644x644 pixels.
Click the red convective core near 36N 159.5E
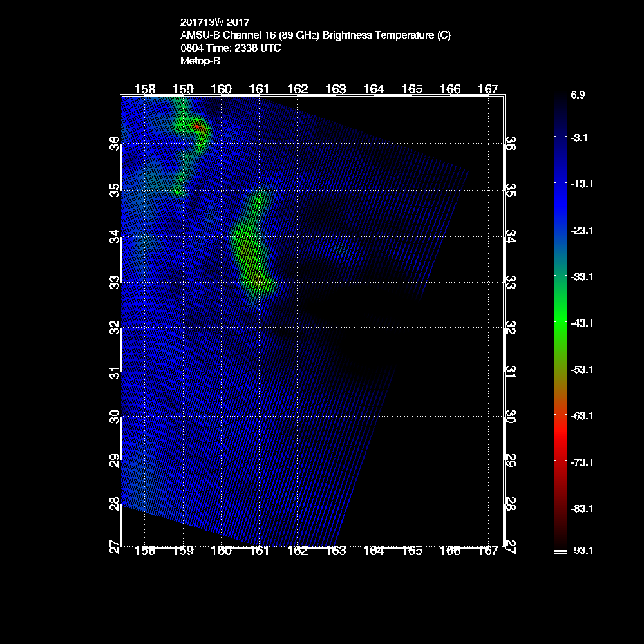coord(199,128)
